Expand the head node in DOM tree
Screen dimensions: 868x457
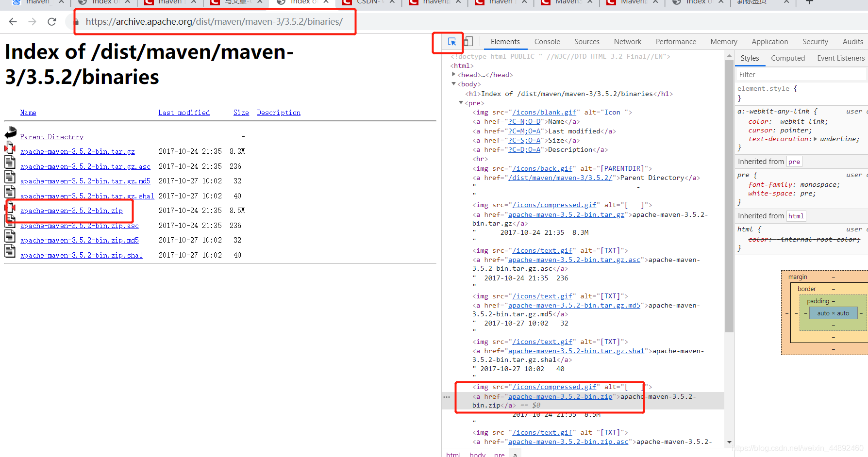click(453, 75)
